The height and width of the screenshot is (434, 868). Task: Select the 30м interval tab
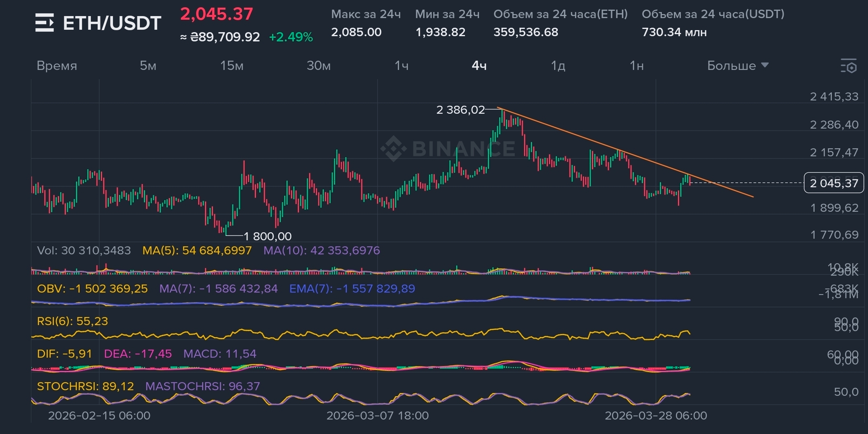[x=319, y=66]
